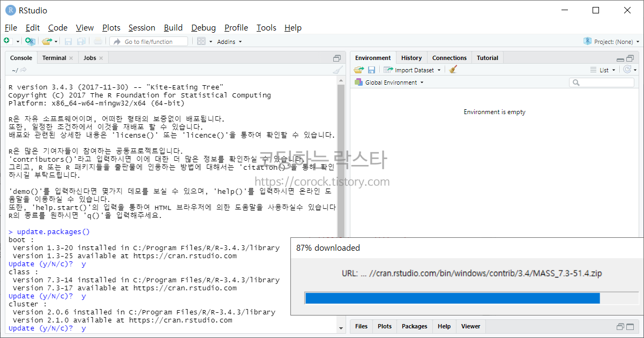The height and width of the screenshot is (338, 644).
Task: Maximize the Files pane
Action: pos(630,326)
